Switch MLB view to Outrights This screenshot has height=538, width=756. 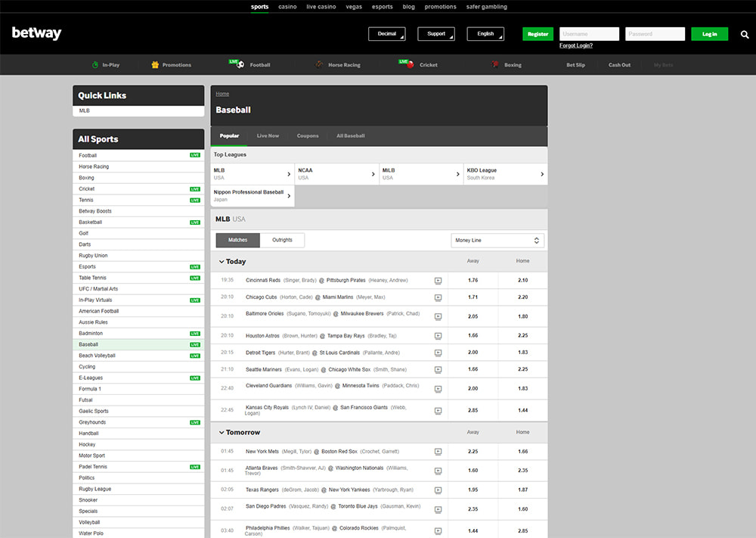pyautogui.click(x=282, y=240)
